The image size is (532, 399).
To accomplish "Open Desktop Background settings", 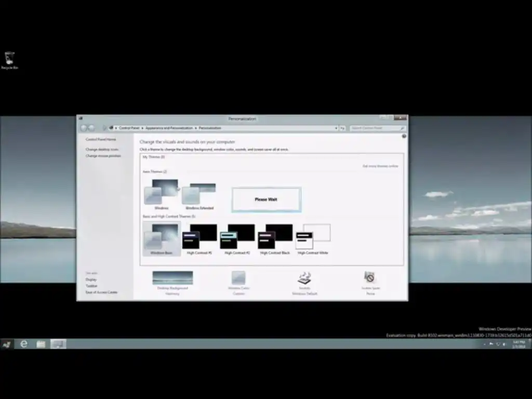I will pos(172,283).
